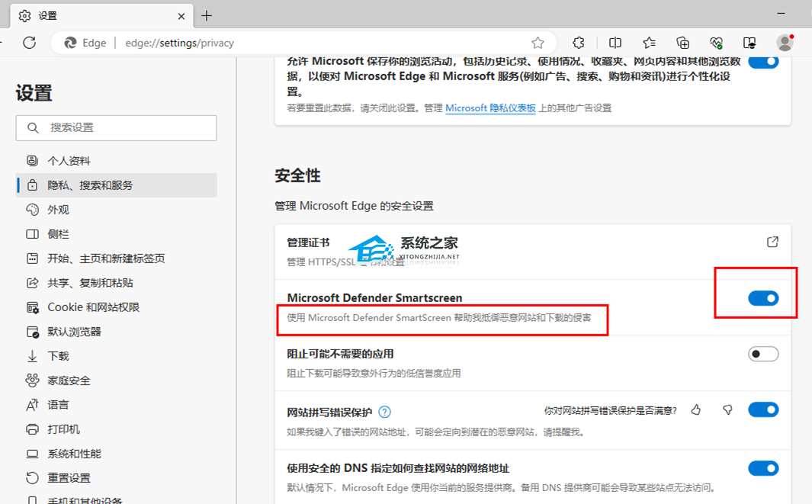Refresh the page with the reload icon
The height and width of the screenshot is (504, 812).
click(x=30, y=43)
